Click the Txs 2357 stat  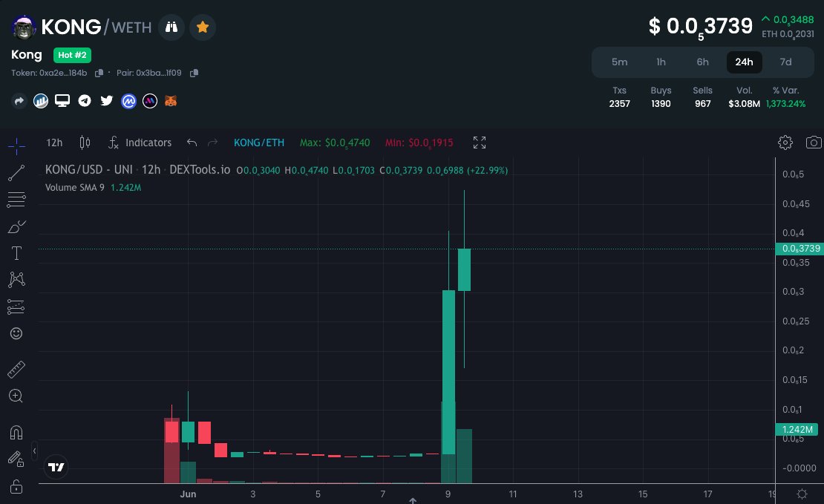pos(620,97)
